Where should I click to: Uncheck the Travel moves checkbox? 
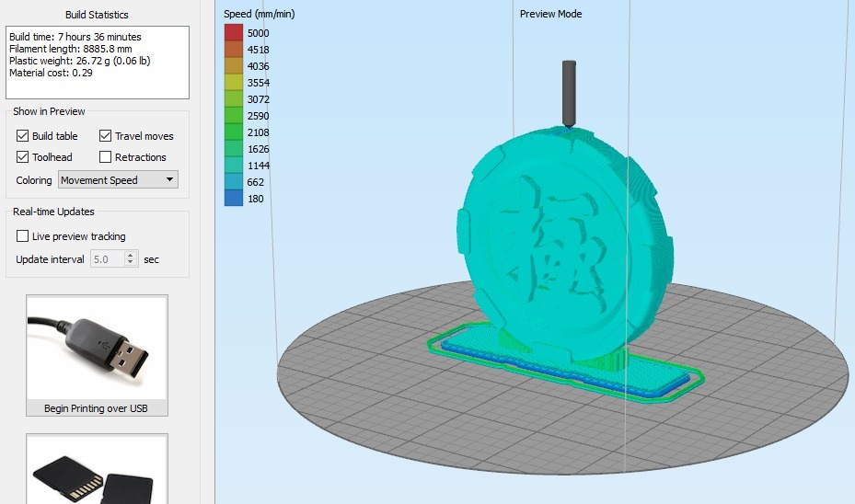(x=105, y=136)
